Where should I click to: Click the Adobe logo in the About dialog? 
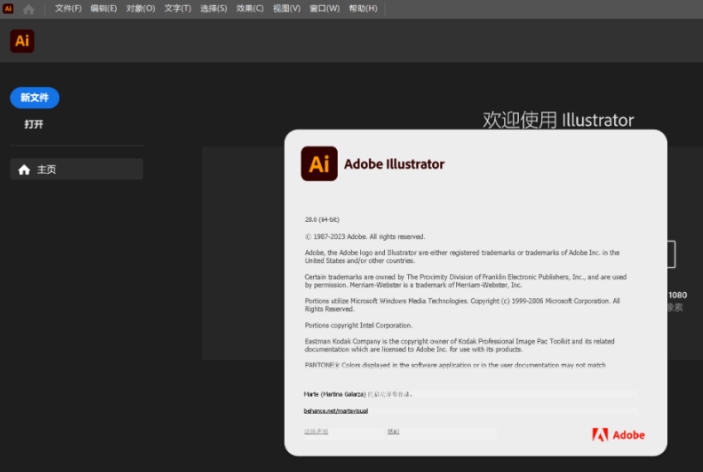(x=618, y=435)
